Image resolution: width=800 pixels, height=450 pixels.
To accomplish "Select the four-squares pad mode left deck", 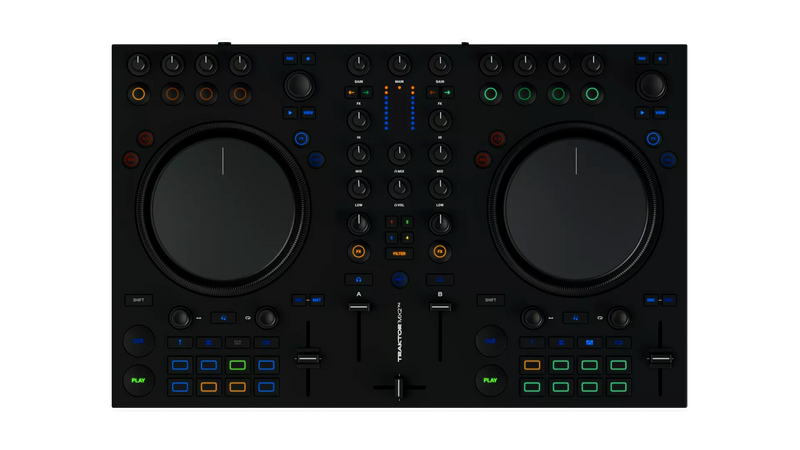I will coord(209,342).
